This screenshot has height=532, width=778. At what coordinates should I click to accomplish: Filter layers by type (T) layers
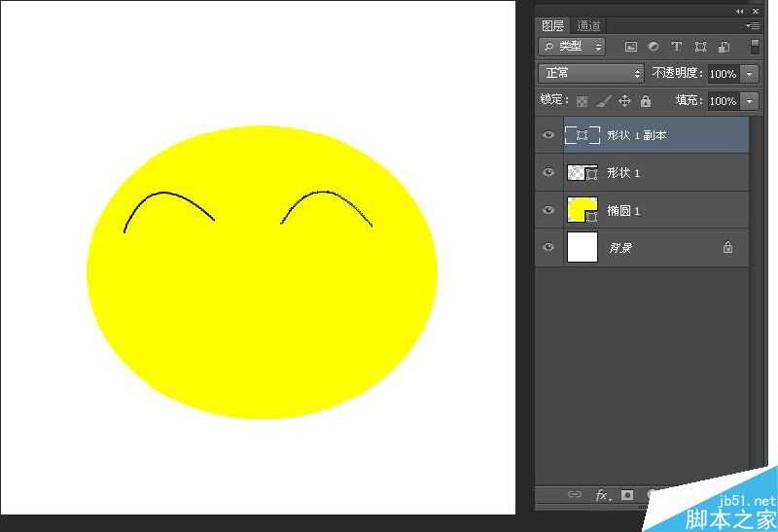677,47
